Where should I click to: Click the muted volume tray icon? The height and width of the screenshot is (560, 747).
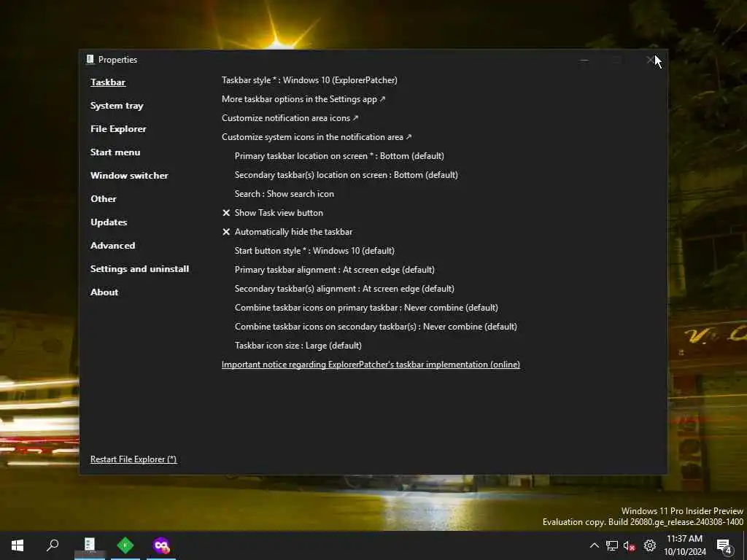[630, 545]
